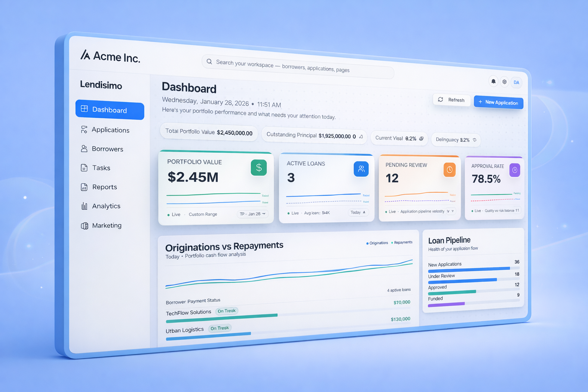588x392 pixels.
Task: Open the Borrowers section
Action: point(102,149)
